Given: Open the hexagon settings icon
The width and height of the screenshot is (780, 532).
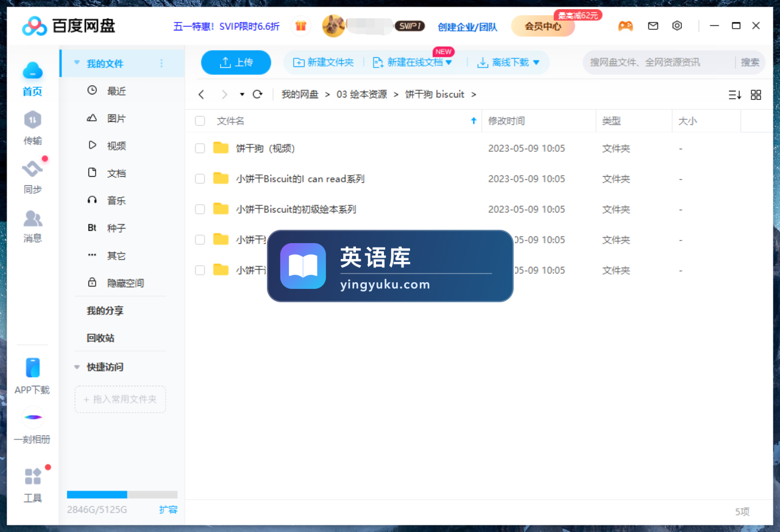Looking at the screenshot, I should (677, 26).
